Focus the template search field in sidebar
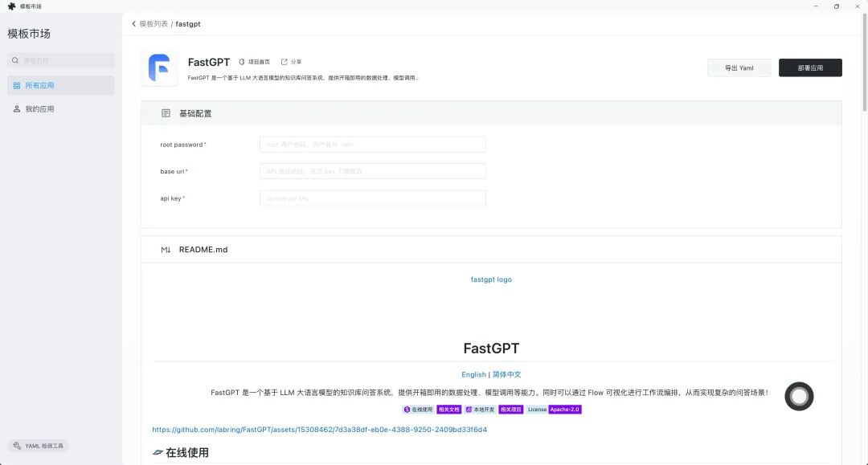The height and width of the screenshot is (465, 868). tap(61, 60)
